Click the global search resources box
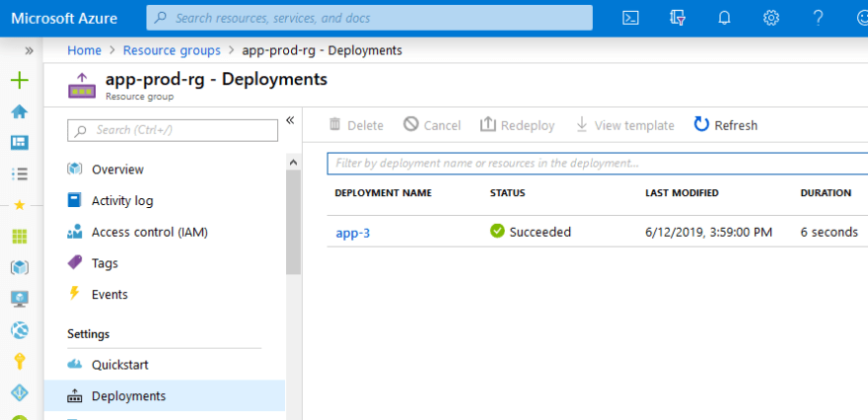Viewport: 868px width, 420px height. pyautogui.click(x=369, y=18)
